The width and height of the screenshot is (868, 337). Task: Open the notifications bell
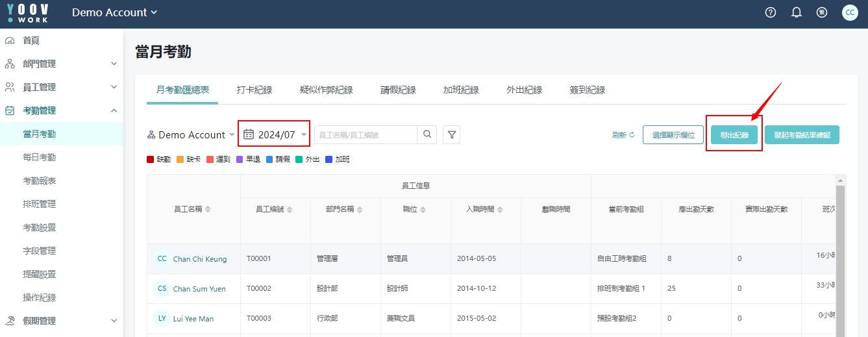click(797, 12)
